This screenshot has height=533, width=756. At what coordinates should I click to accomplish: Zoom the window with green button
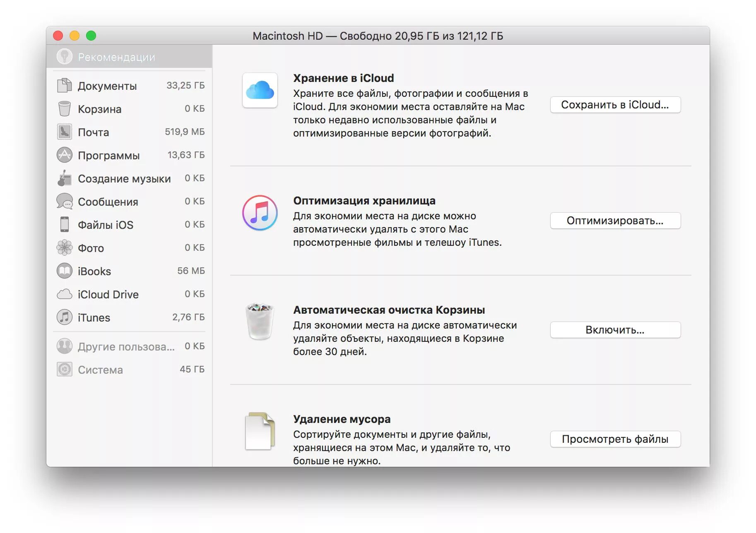91,36
